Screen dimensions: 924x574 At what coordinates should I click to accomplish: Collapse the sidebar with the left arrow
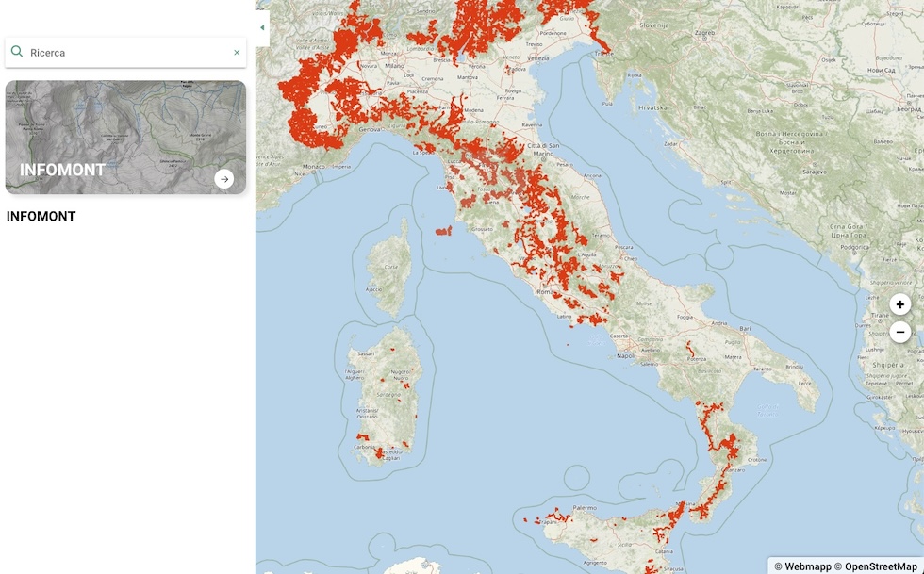coord(262,28)
